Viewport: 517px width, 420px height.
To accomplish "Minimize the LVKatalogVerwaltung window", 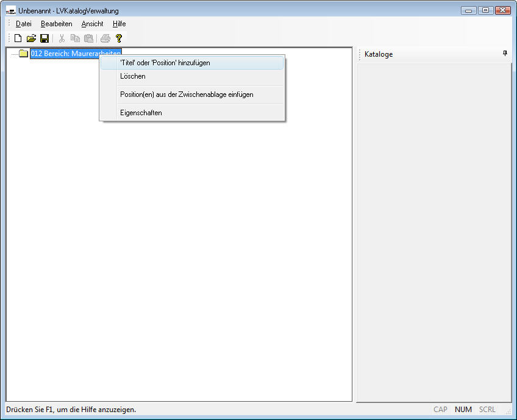I will coord(468,10).
